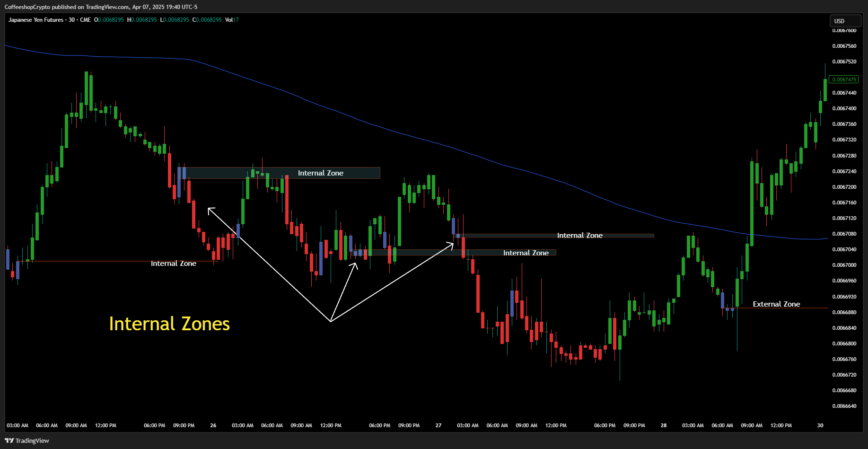Click the 0.0067280 price axis label
The image size is (868, 449).
(844, 156)
